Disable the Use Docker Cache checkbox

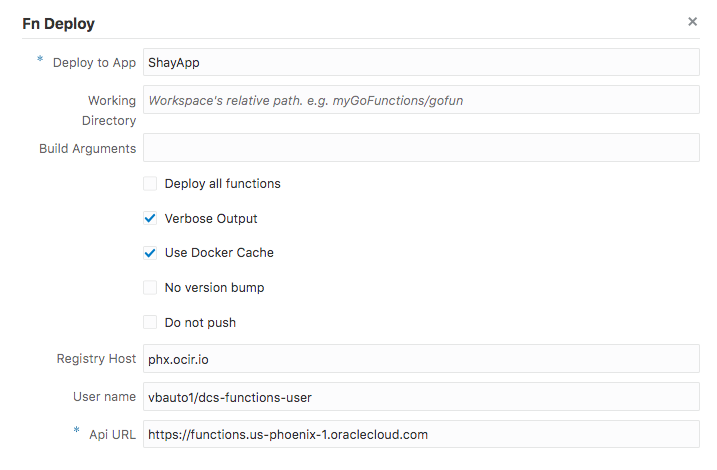tap(150, 253)
